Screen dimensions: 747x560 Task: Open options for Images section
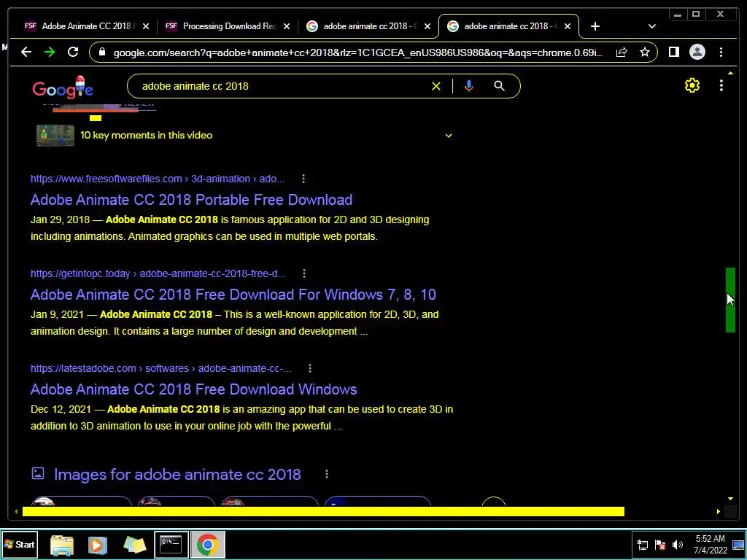point(326,474)
